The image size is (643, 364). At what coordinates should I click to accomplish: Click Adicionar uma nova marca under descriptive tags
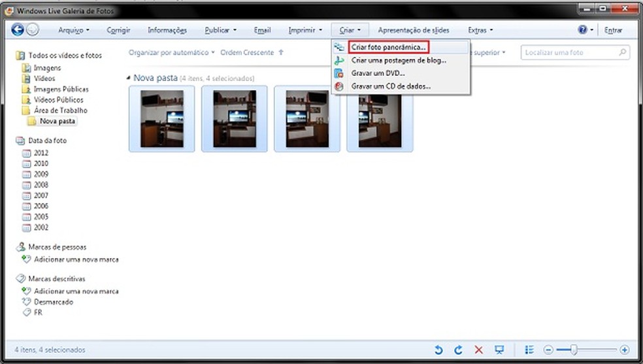pos(76,291)
